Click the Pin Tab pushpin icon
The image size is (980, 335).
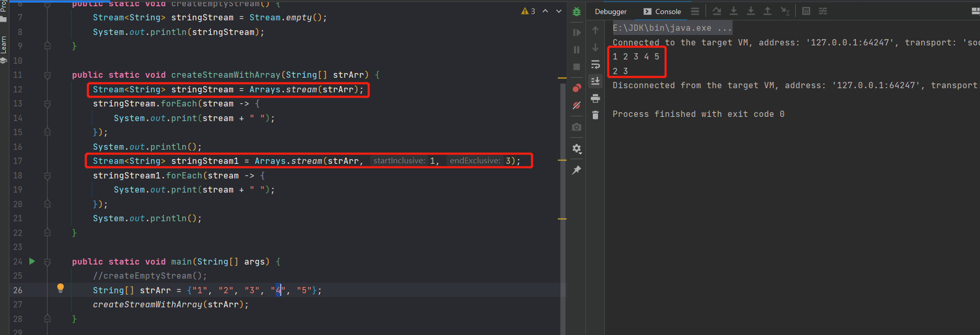click(x=577, y=170)
